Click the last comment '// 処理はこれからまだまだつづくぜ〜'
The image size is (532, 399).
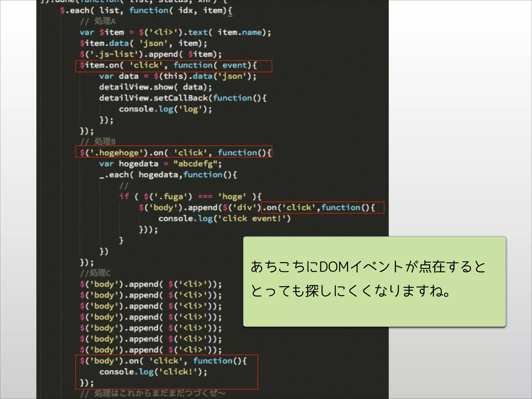[x=153, y=393]
